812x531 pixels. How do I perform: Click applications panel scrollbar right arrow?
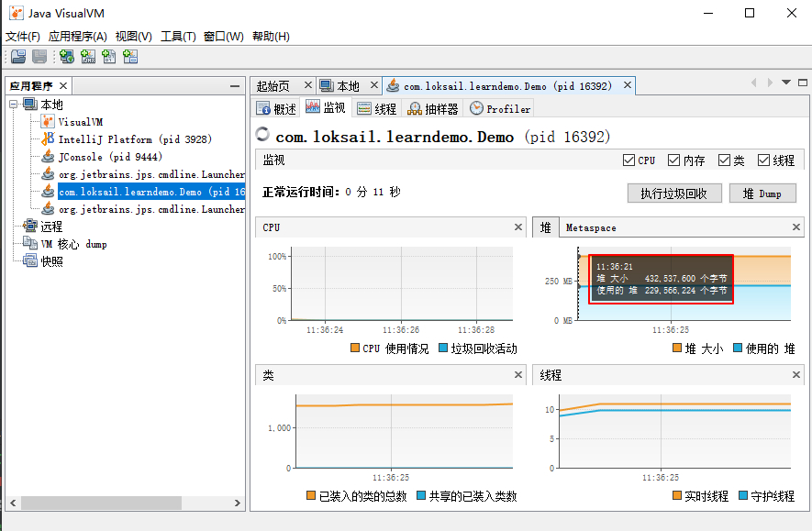(238, 503)
